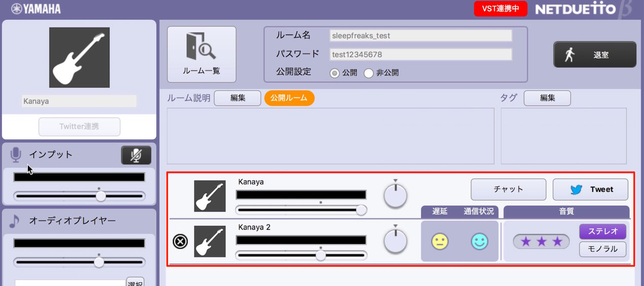Open the room list (ルーム一覧)
The image size is (644, 286).
pyautogui.click(x=202, y=54)
